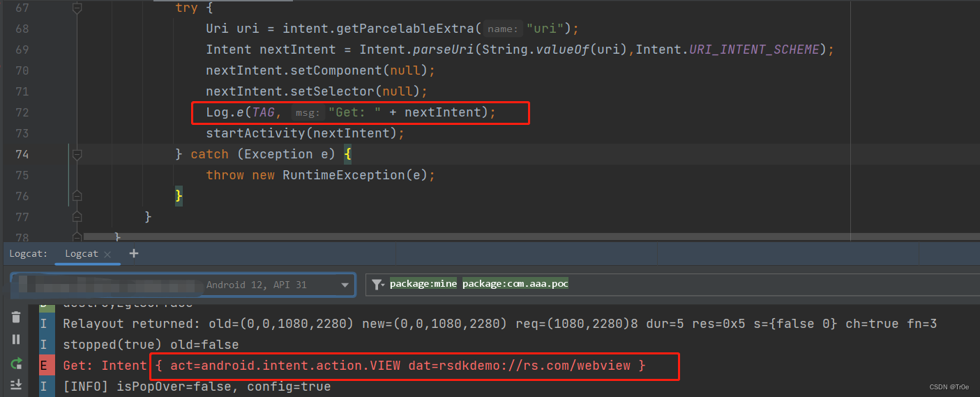Click fold end marker at line 76
The image size is (980, 397).
pyautogui.click(x=77, y=196)
